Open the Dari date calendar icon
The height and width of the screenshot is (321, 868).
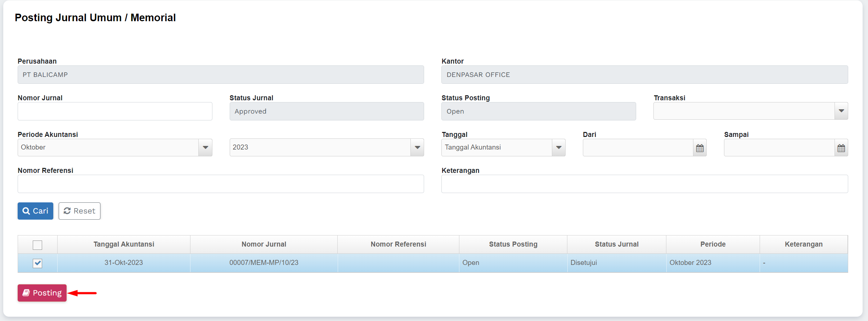(x=700, y=148)
